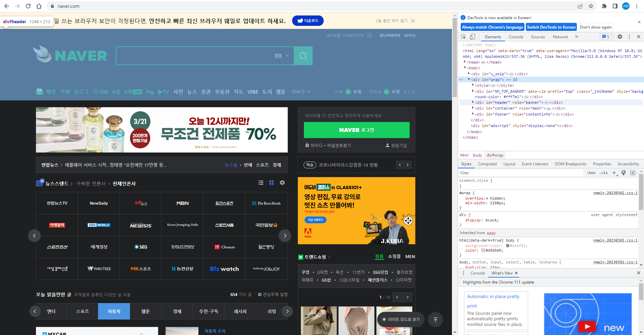Select 자동차 topic tab
This screenshot has width=644, height=335.
coord(114,311)
